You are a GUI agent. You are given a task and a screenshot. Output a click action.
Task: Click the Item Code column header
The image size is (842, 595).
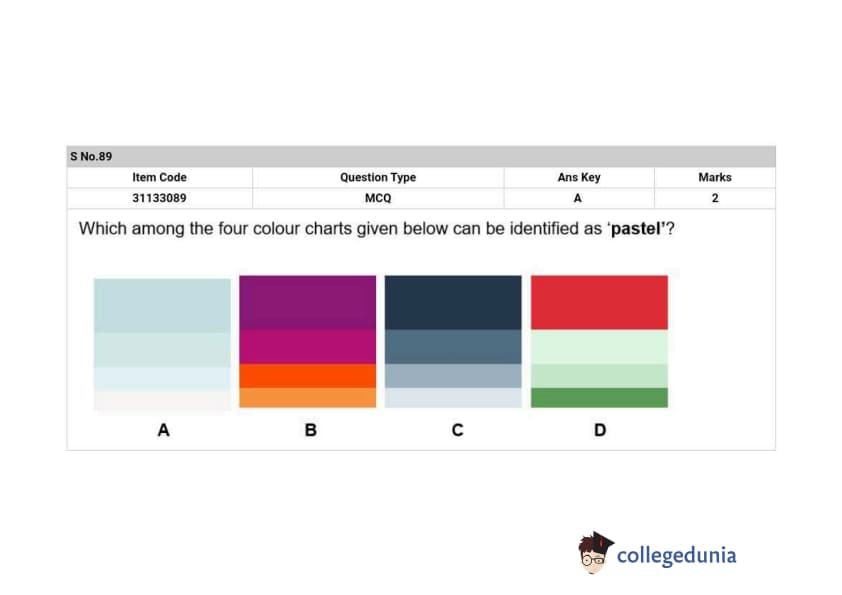tap(159, 177)
